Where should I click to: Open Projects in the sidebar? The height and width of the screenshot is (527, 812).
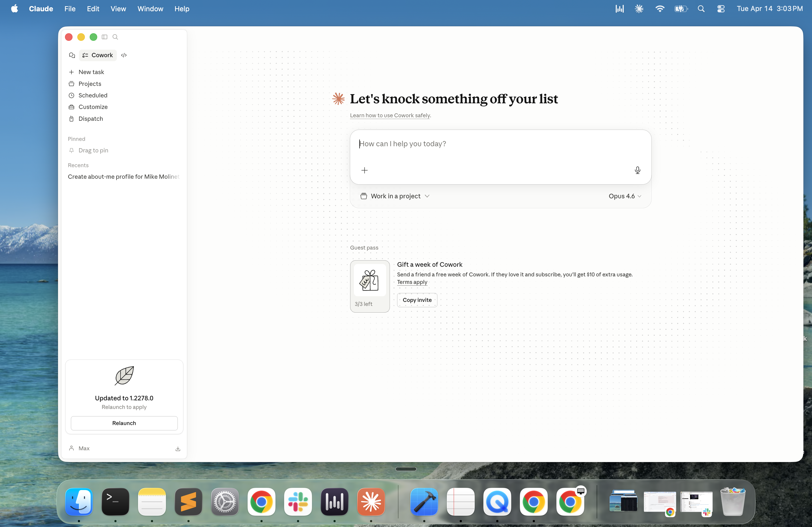click(x=89, y=83)
